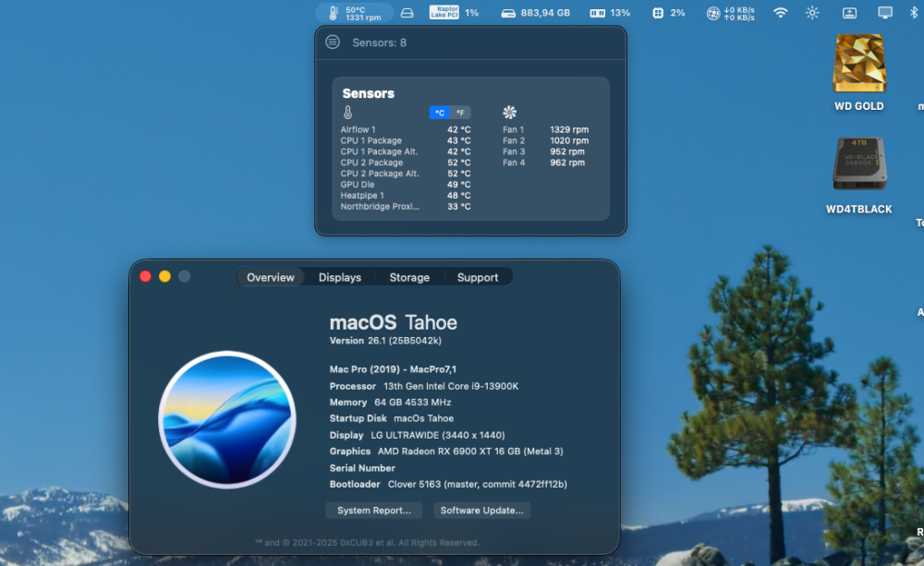This screenshot has height=566, width=924.
Task: Click the Heatpipe 1 sensor row
Action: click(x=406, y=196)
